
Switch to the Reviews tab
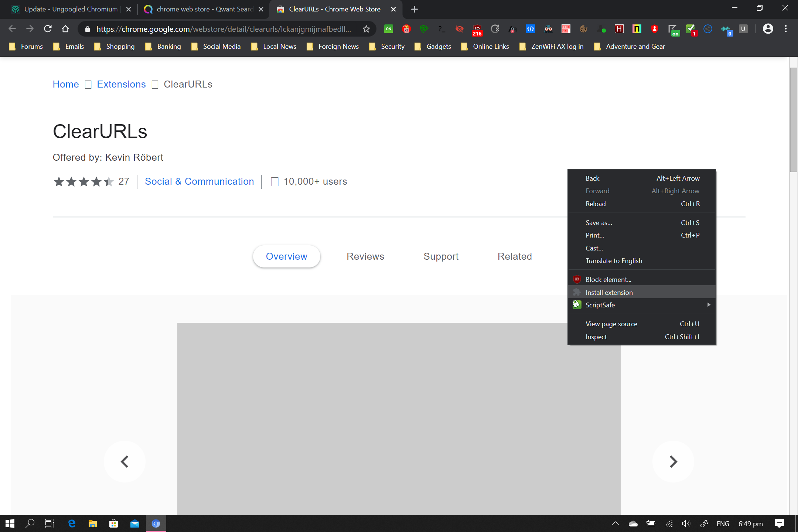pos(365,256)
